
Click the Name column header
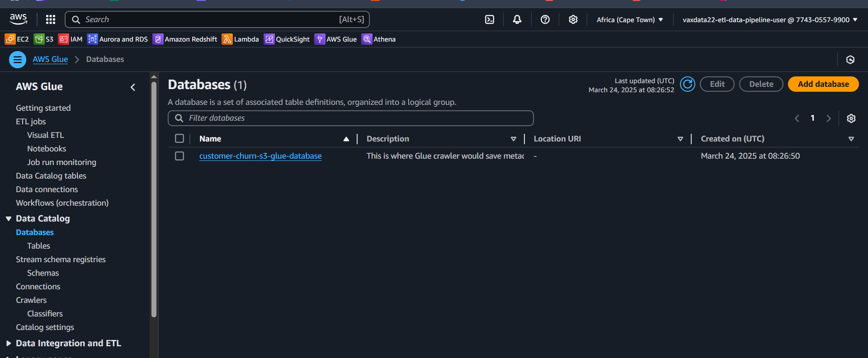[x=210, y=139]
